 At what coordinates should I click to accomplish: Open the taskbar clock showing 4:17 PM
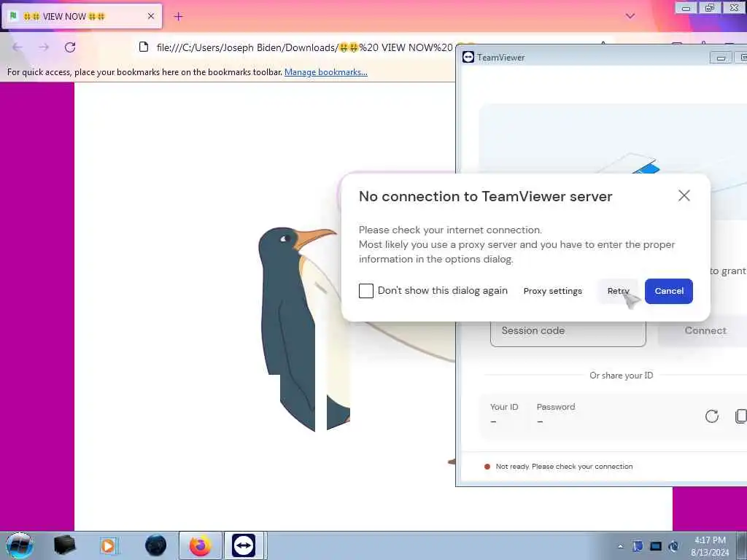(710, 546)
